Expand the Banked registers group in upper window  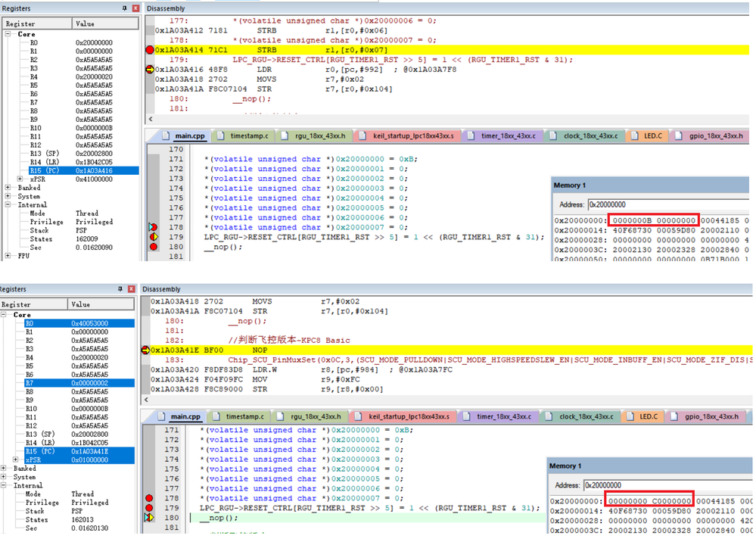click(x=8, y=188)
